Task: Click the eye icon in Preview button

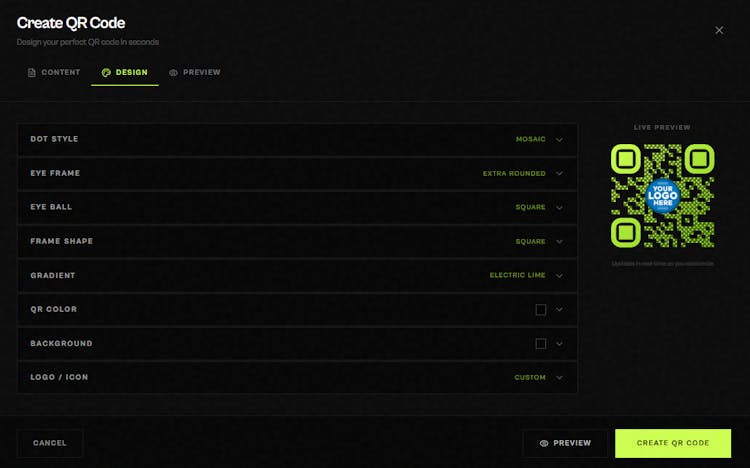Action: (x=544, y=443)
